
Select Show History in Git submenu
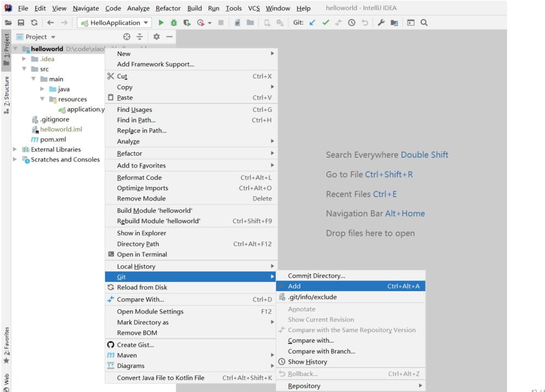point(350,361)
